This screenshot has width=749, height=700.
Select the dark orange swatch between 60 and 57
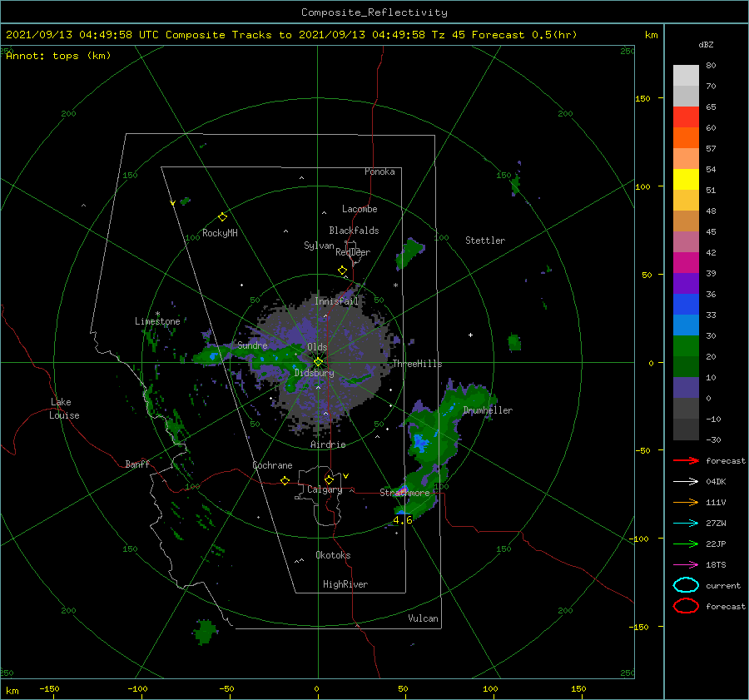coord(686,137)
